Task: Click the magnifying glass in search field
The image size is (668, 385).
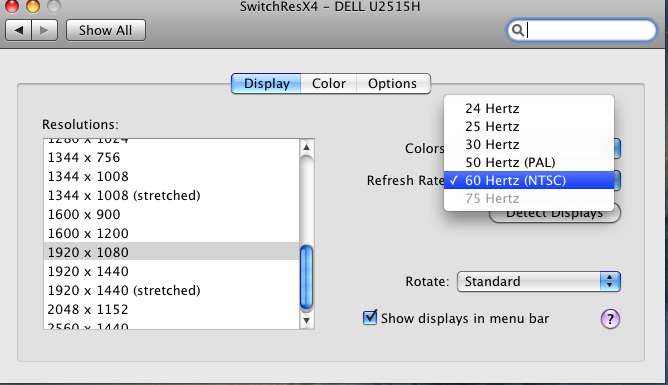Action: [517, 30]
